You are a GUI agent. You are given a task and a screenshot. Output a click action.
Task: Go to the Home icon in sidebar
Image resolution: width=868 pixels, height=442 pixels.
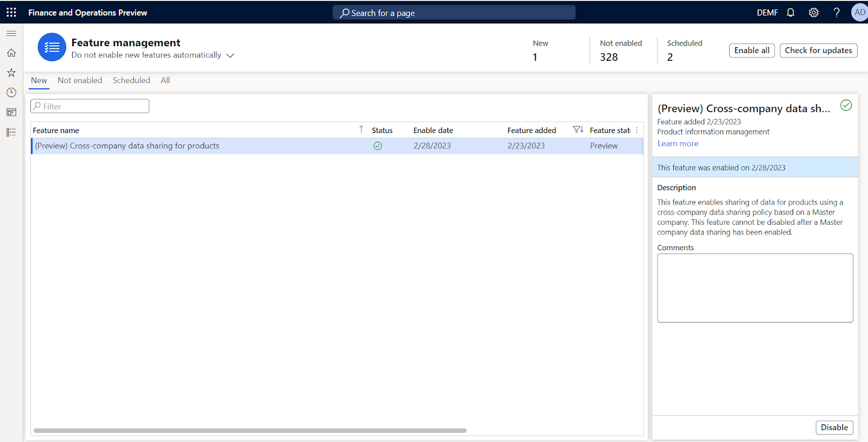click(11, 53)
